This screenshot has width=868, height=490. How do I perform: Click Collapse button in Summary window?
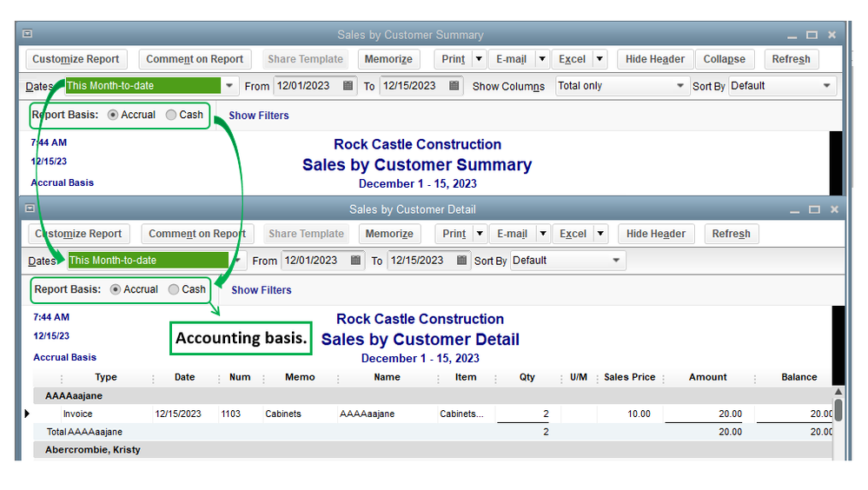tap(724, 59)
